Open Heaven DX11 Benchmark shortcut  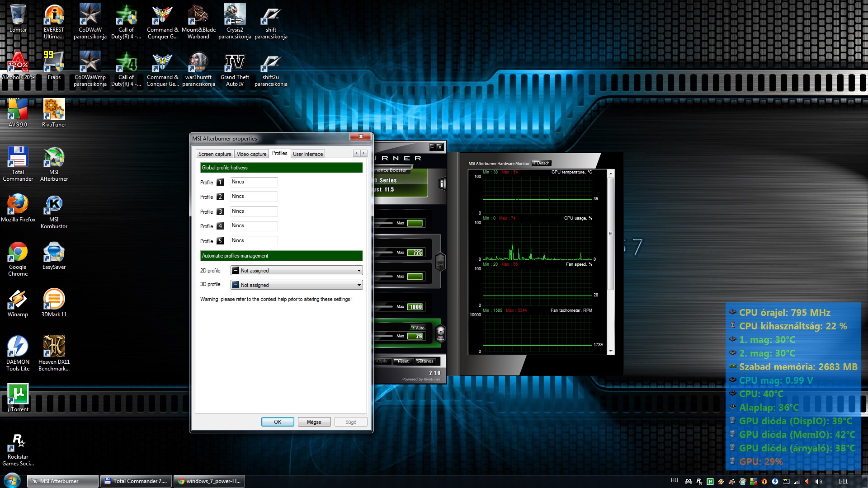pyautogui.click(x=54, y=353)
